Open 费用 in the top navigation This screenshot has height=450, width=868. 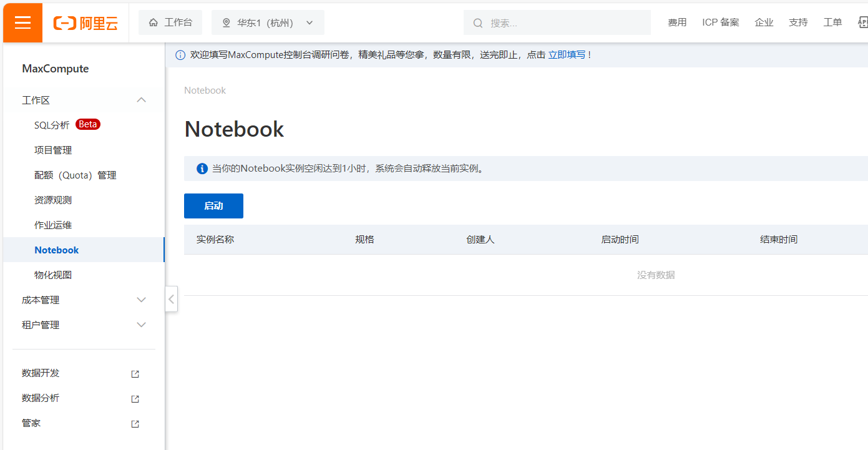[x=677, y=22]
